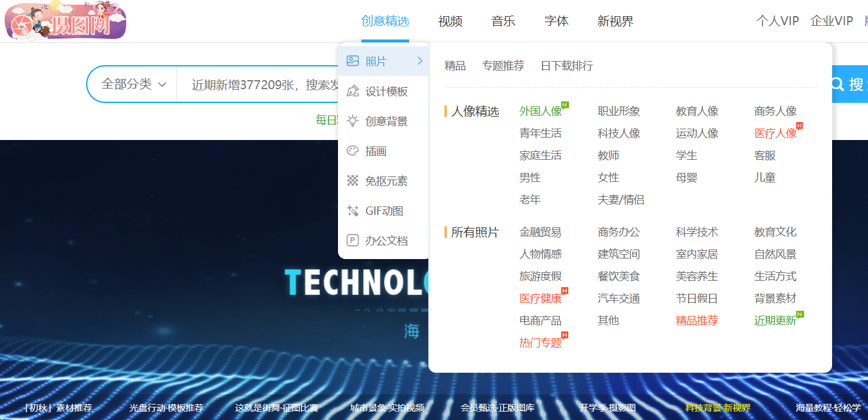Open 职业形象 category
The height and width of the screenshot is (420, 868).
[619, 111]
